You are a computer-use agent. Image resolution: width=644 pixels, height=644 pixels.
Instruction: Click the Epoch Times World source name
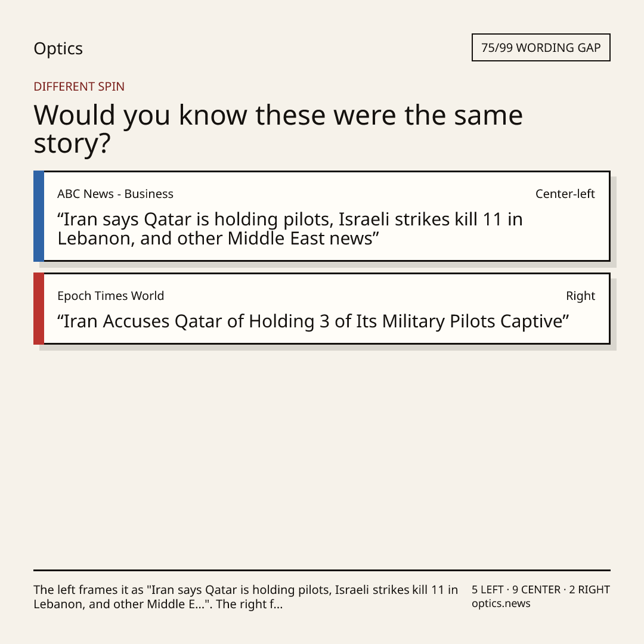click(x=110, y=296)
